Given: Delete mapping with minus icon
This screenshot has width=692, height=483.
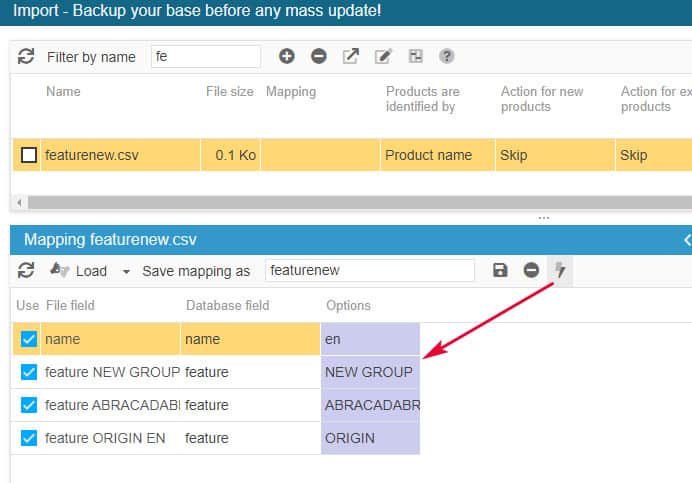Looking at the screenshot, I should 531,271.
